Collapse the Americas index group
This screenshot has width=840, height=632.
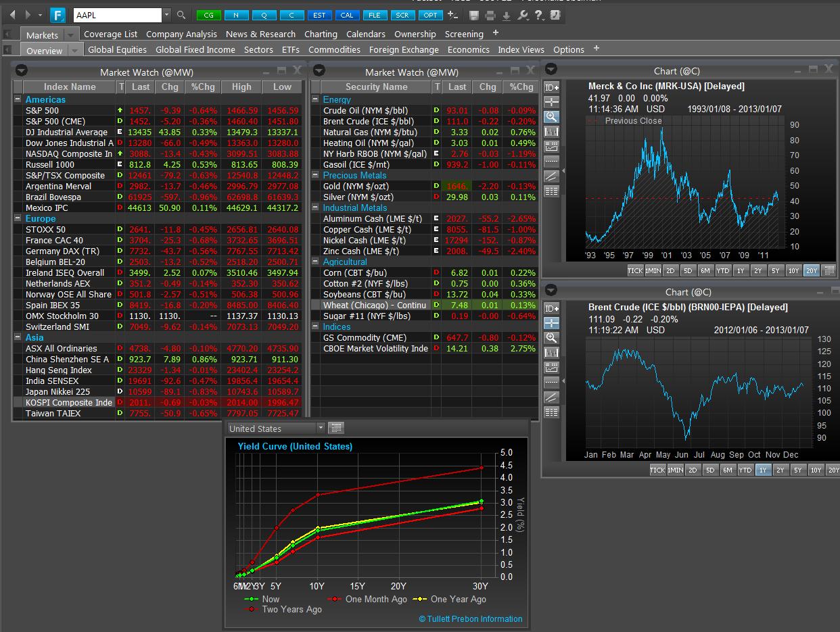point(18,100)
